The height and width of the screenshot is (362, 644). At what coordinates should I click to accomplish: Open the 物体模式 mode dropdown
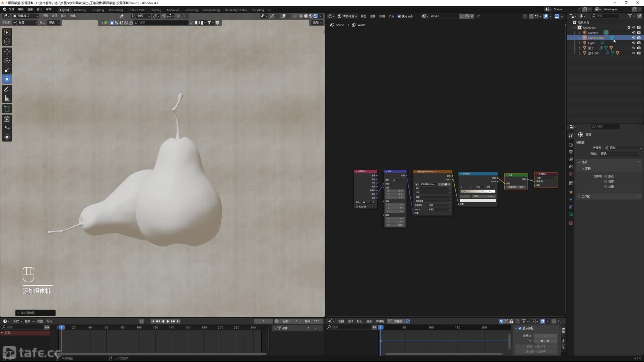[26, 16]
